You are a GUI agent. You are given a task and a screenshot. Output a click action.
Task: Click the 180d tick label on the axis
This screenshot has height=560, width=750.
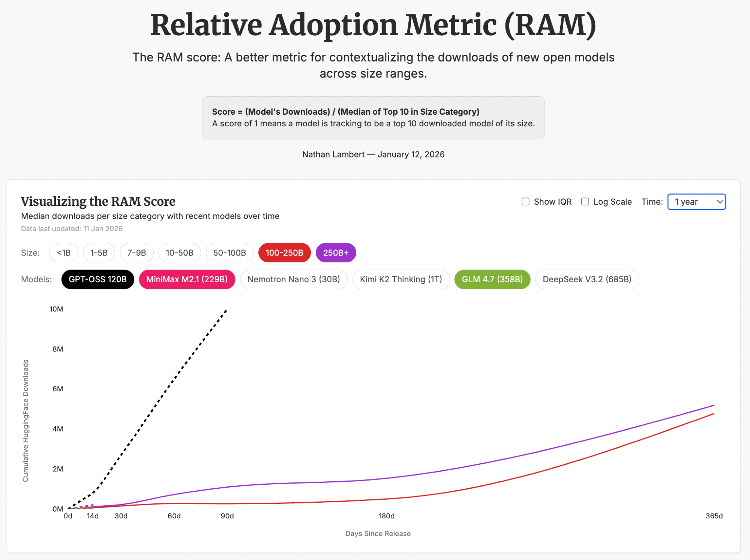click(x=387, y=516)
